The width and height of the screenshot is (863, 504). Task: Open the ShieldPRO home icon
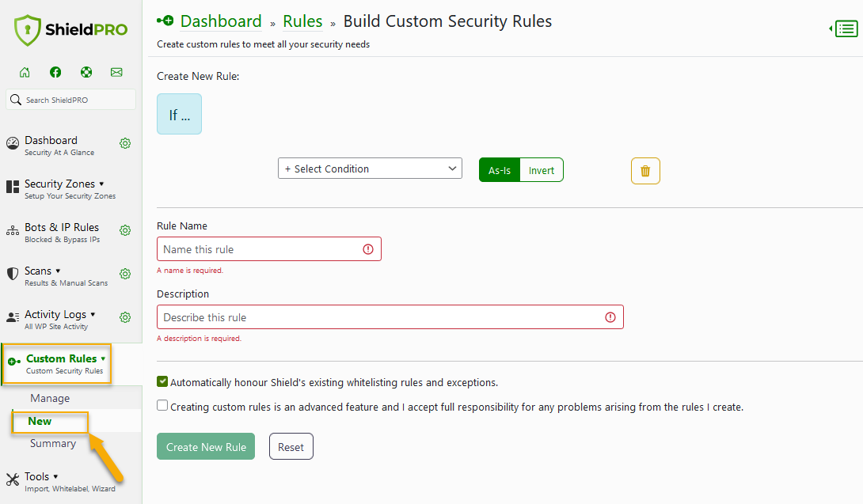point(25,71)
